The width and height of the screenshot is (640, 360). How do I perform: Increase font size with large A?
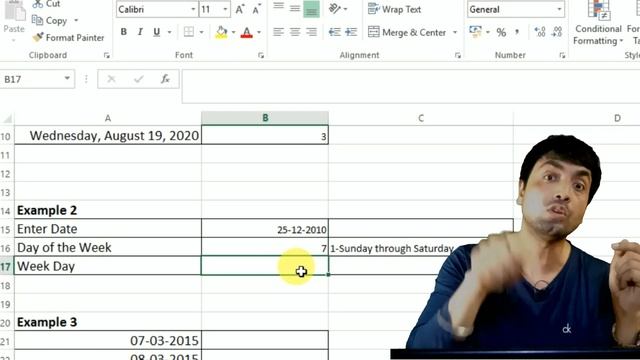click(240, 9)
